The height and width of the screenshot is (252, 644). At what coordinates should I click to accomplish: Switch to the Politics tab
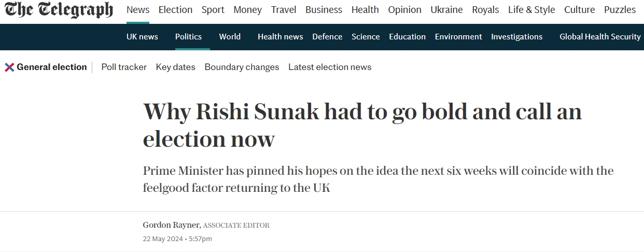coord(188,36)
